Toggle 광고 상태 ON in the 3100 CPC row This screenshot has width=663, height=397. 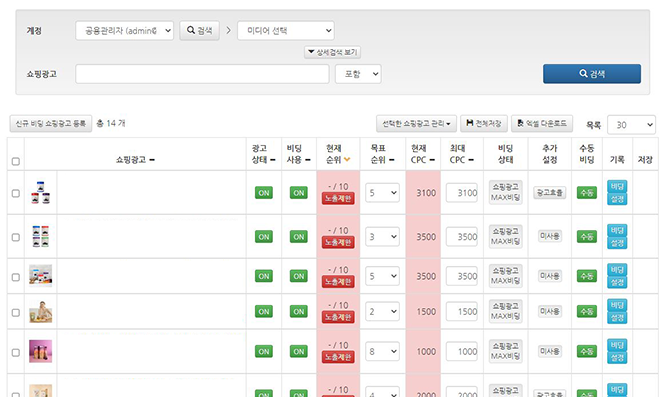(x=264, y=193)
